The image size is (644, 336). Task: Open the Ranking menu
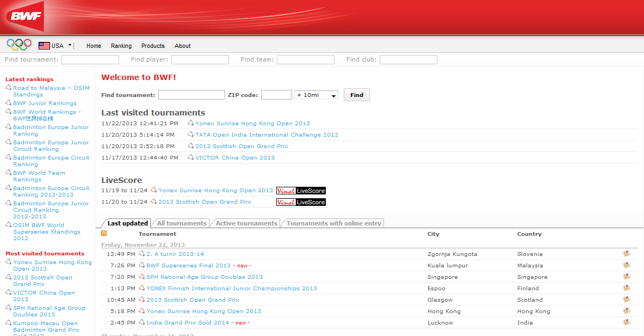[121, 46]
